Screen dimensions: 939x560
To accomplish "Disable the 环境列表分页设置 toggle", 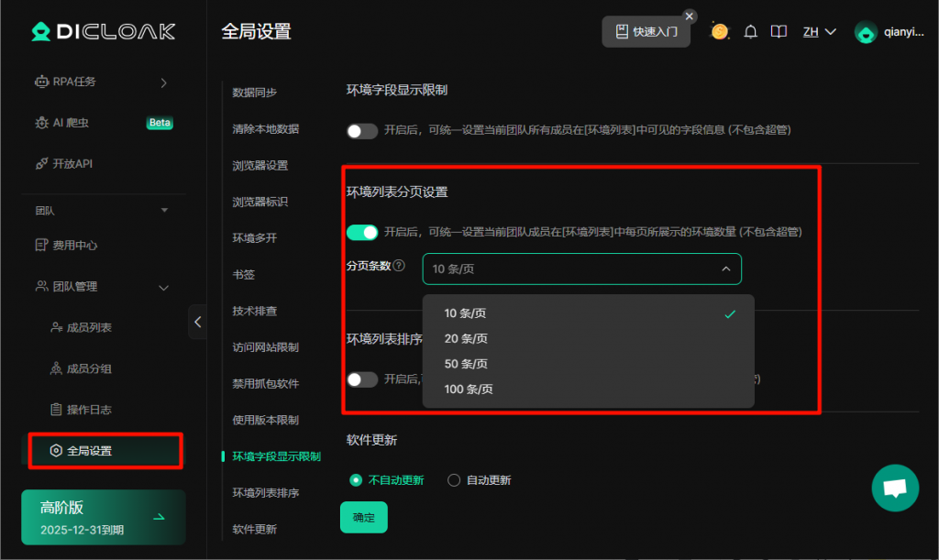I will 362,232.
